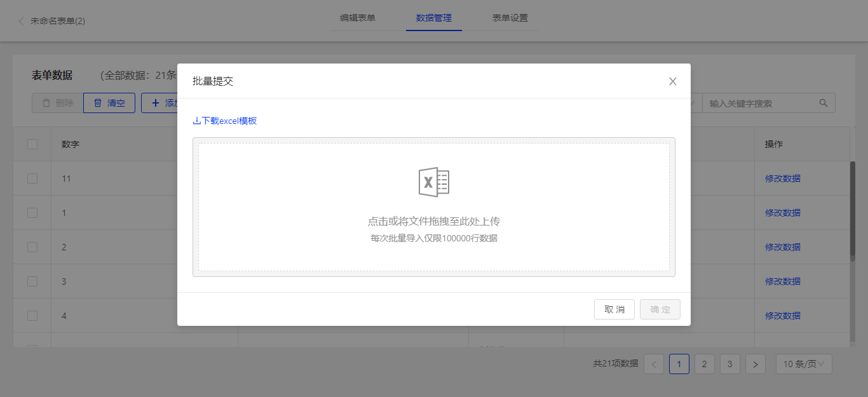Check the row with value 1
Image resolution: width=868 pixels, height=397 pixels.
(32, 213)
